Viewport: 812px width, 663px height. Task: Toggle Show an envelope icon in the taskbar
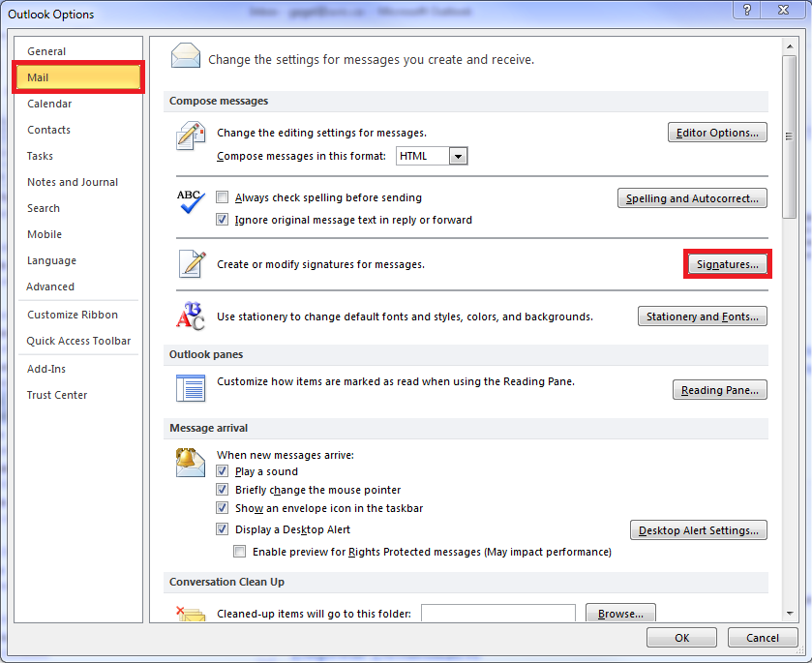coord(223,508)
